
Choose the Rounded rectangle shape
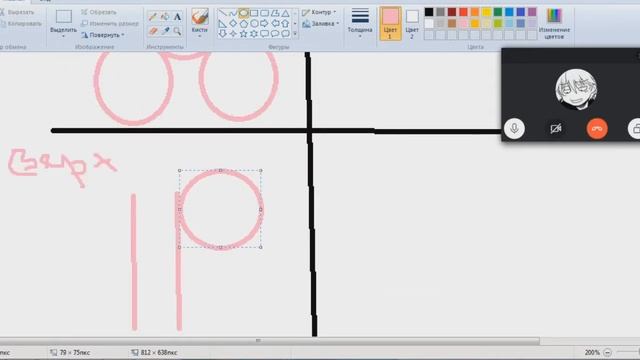[264, 13]
